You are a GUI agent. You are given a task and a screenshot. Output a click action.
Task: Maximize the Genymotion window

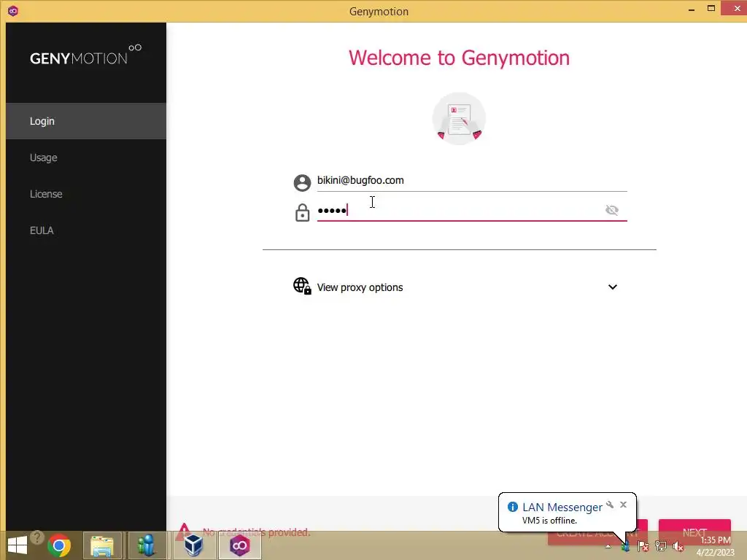[711, 8]
